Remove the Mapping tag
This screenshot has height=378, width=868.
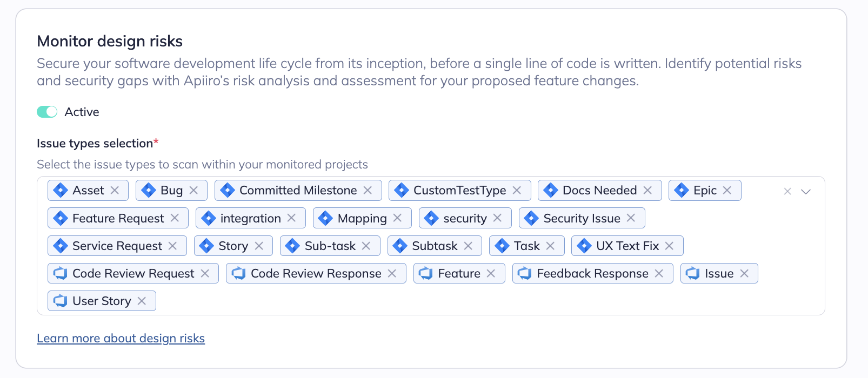397,218
